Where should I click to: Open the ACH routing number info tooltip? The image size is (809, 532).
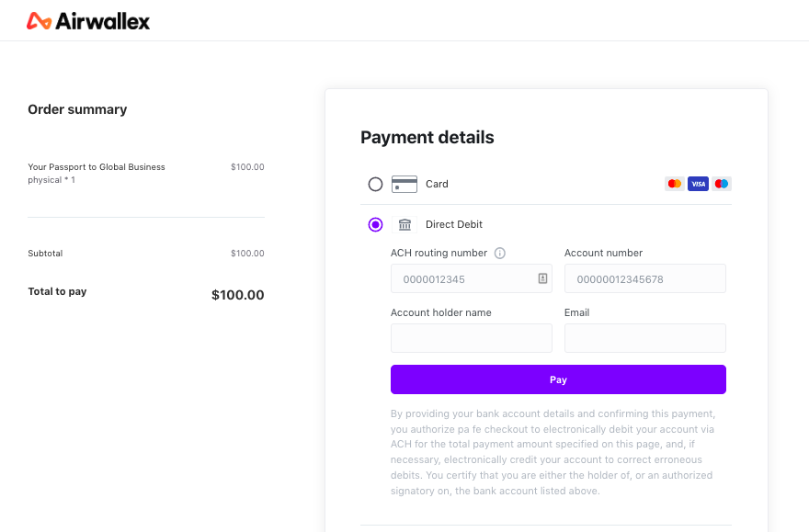[499, 253]
